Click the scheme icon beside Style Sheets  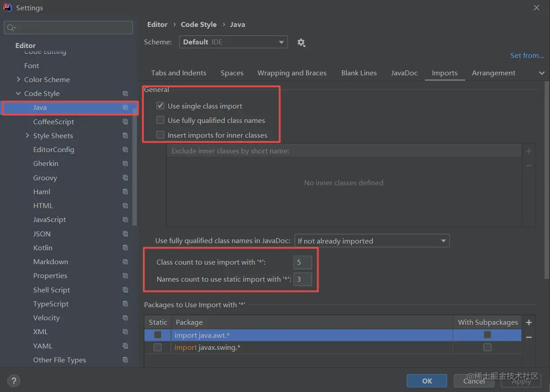coord(125,135)
